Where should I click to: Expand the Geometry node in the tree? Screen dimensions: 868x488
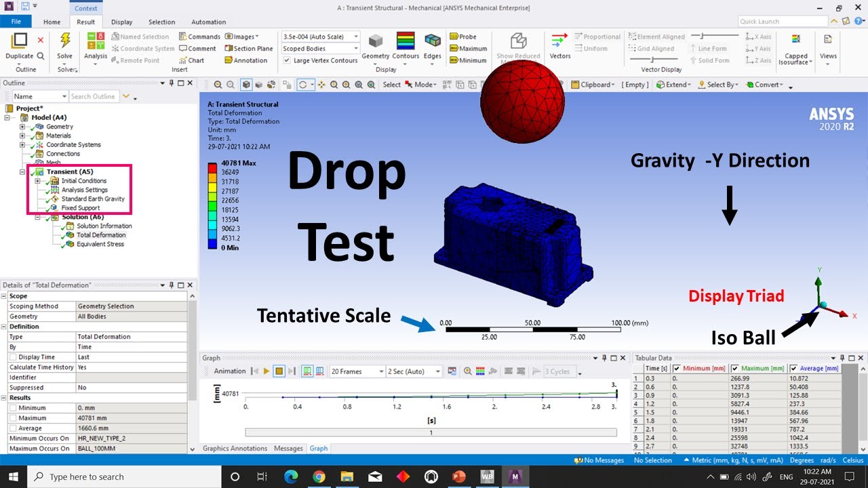[x=22, y=127]
